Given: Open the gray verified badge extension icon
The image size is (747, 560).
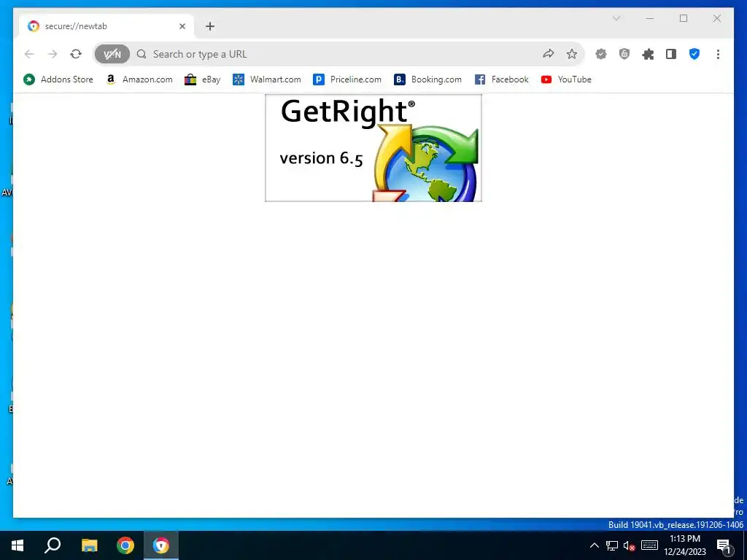Looking at the screenshot, I should (601, 54).
